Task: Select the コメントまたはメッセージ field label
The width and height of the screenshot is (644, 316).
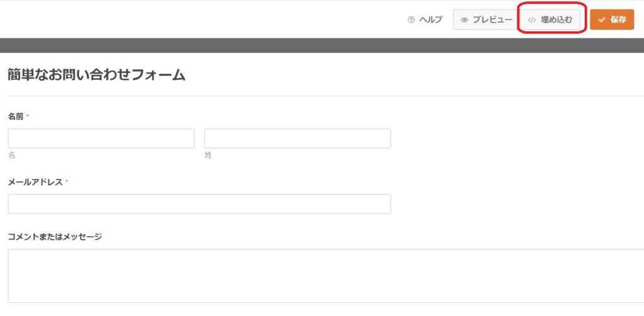Action: point(55,237)
